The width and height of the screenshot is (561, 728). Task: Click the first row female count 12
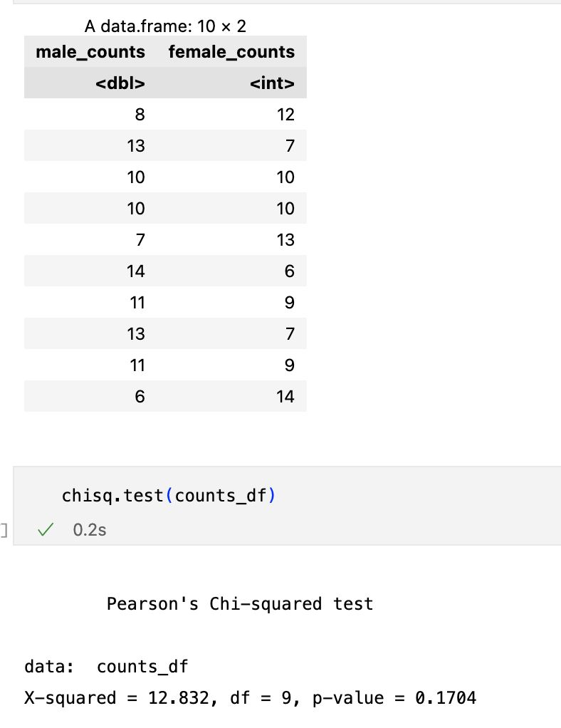point(285,114)
